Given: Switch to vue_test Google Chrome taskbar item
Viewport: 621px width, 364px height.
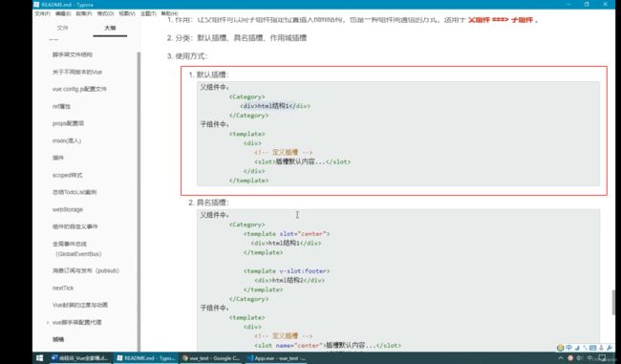Looking at the screenshot, I should 211,358.
